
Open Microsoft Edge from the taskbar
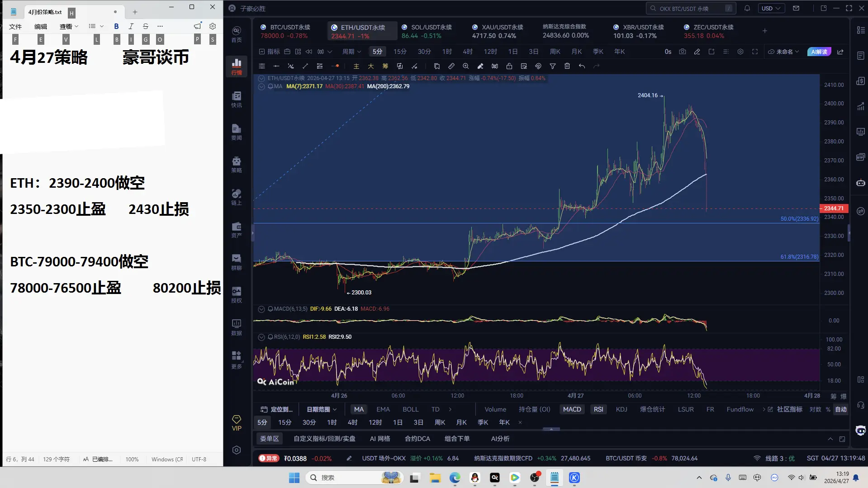(455, 478)
